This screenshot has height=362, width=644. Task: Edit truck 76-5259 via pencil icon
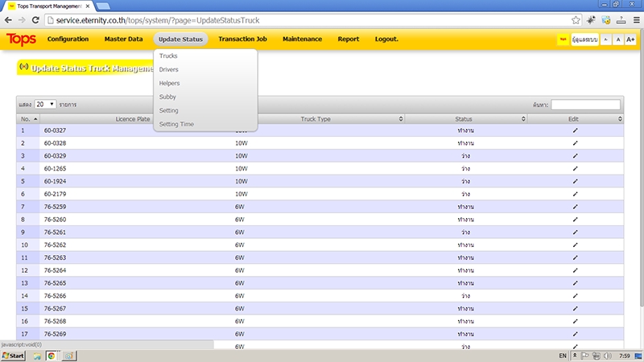[575, 207]
